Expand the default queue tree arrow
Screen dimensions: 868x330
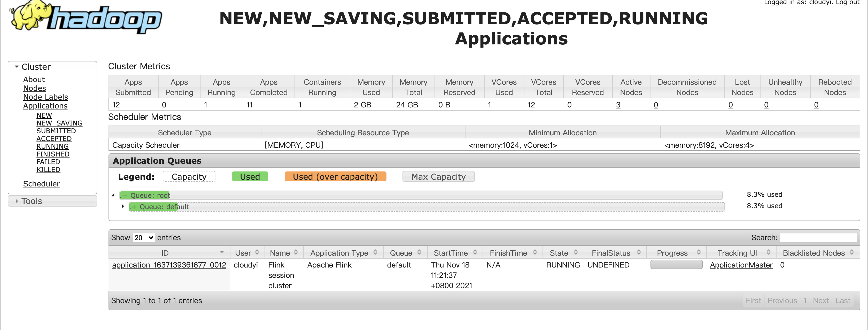[x=123, y=206]
